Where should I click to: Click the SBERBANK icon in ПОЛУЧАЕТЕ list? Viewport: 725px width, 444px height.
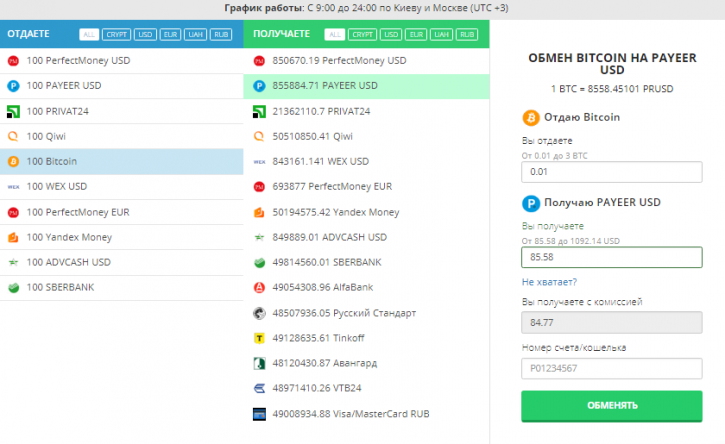(259, 263)
